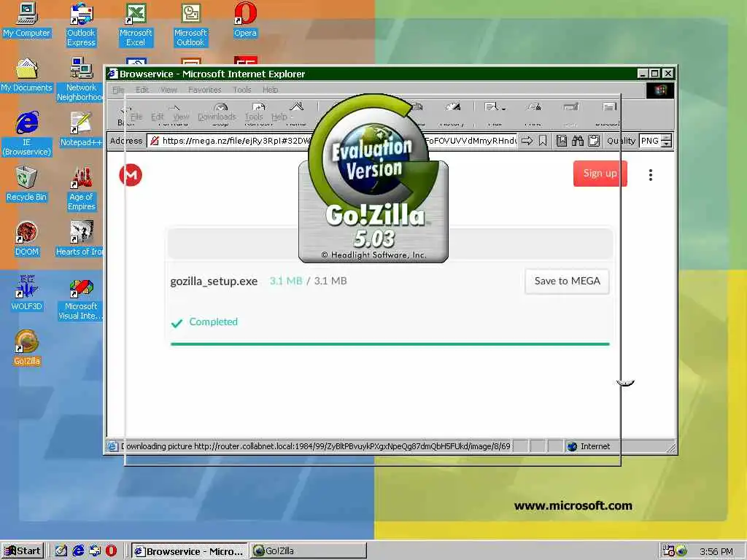The image size is (747, 560).
Task: Open the three-dot MEGA page menu
Action: coord(650,175)
